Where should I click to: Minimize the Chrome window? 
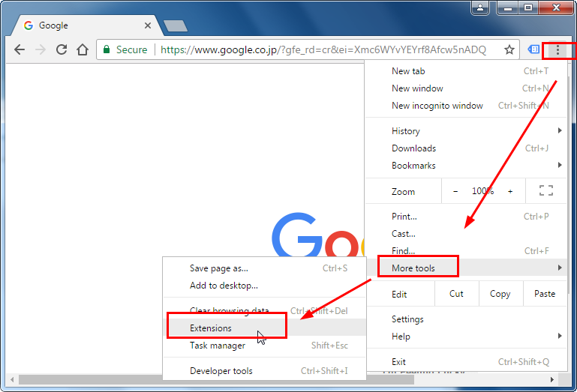click(508, 7)
